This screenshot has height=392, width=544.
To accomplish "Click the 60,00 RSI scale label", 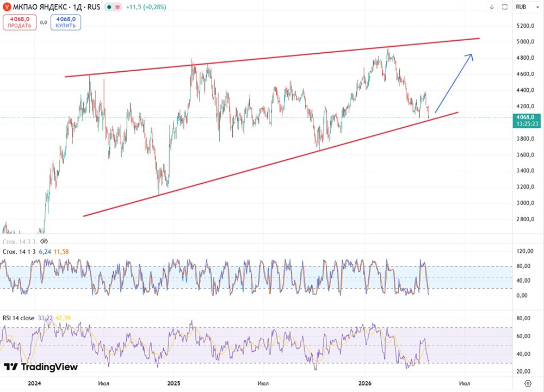I will [523, 336].
